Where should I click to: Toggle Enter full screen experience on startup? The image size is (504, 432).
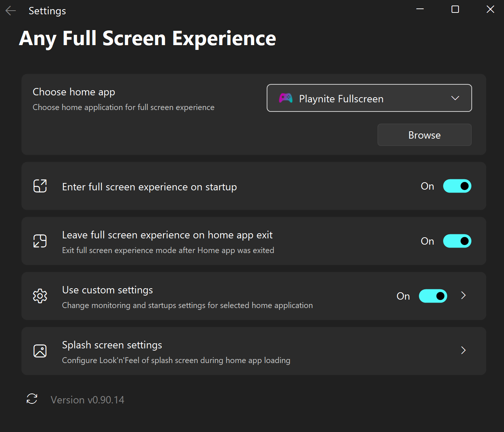(x=457, y=186)
